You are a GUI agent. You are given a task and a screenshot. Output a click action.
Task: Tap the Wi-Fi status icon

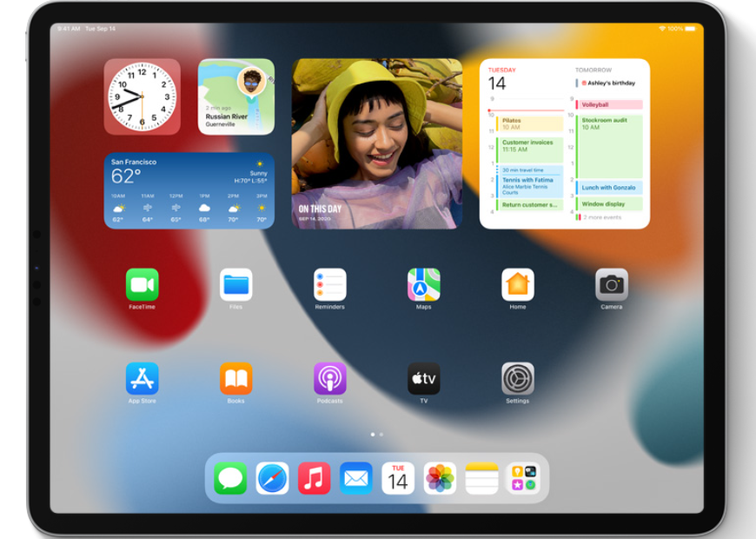(662, 29)
